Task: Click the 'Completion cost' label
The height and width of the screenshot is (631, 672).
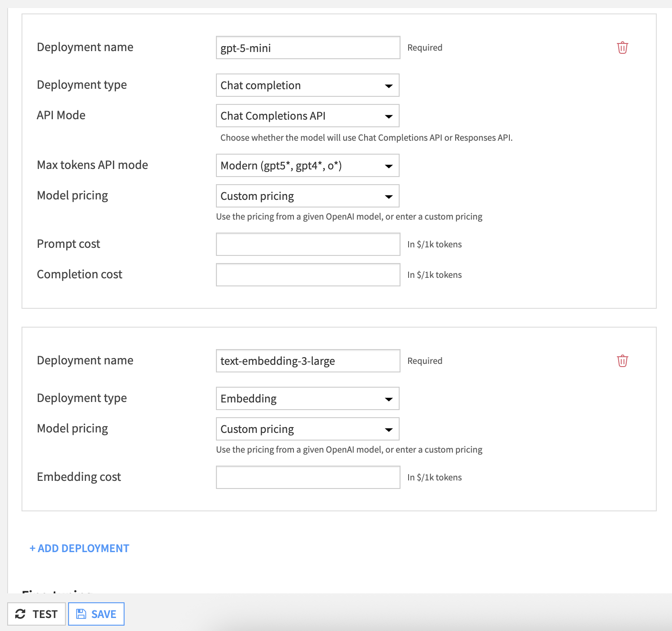Action: tap(79, 274)
